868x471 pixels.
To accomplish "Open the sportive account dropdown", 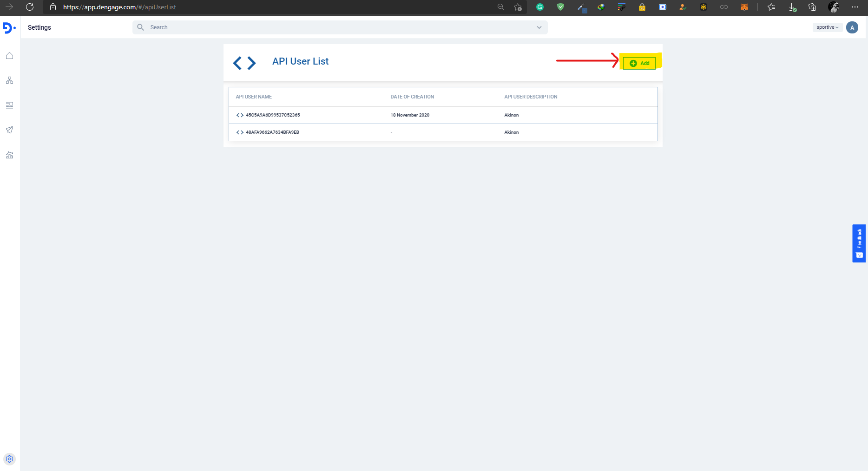I will pos(827,27).
